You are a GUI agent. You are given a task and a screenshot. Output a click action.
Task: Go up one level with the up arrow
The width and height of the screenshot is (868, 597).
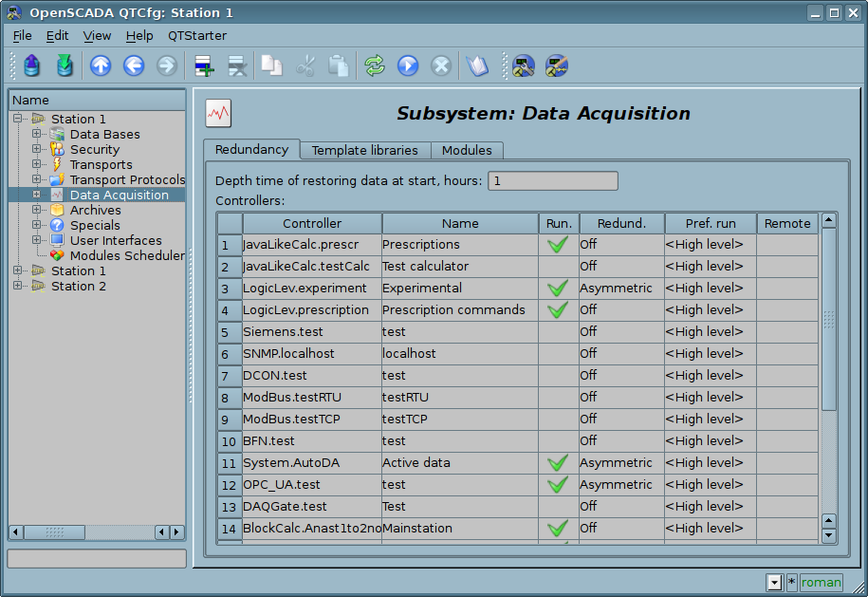point(101,65)
